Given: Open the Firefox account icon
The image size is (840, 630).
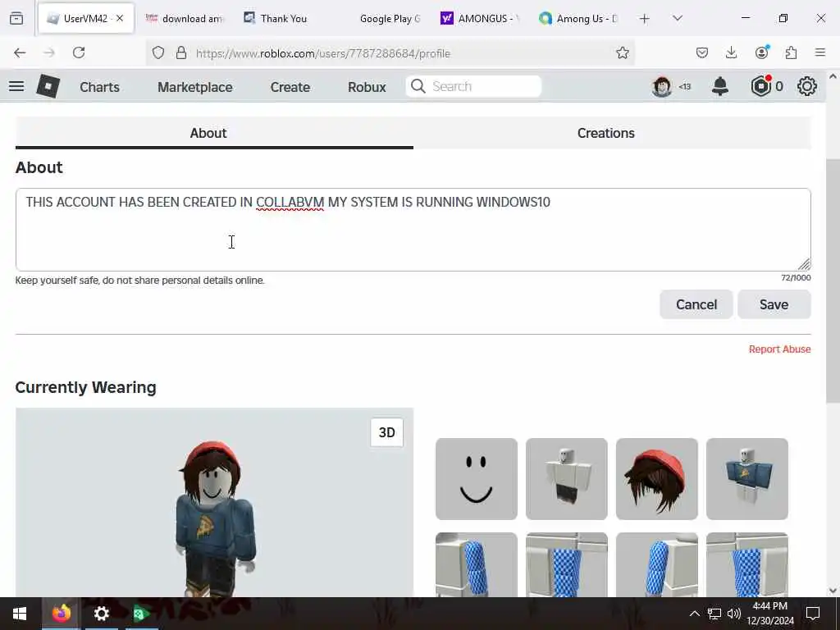Looking at the screenshot, I should pyautogui.click(x=762, y=52).
